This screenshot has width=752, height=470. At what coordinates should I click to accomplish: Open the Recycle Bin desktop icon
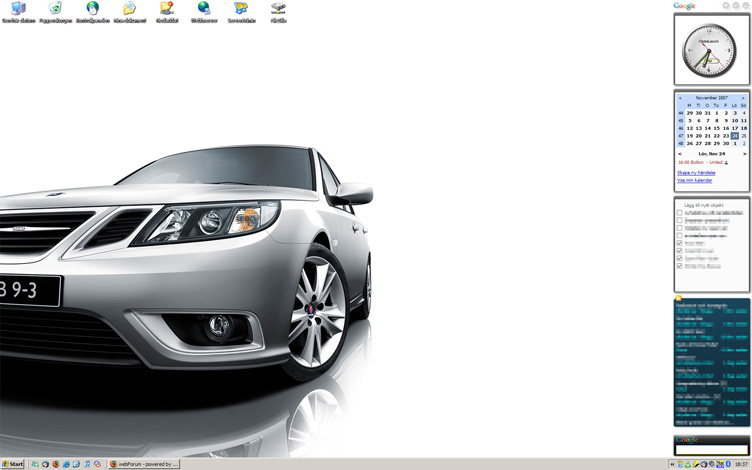tap(55, 8)
